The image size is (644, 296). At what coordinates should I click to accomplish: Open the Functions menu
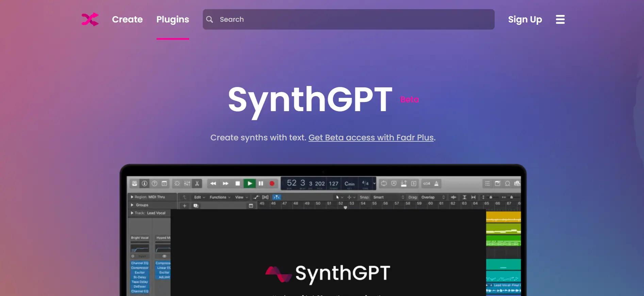click(x=220, y=197)
